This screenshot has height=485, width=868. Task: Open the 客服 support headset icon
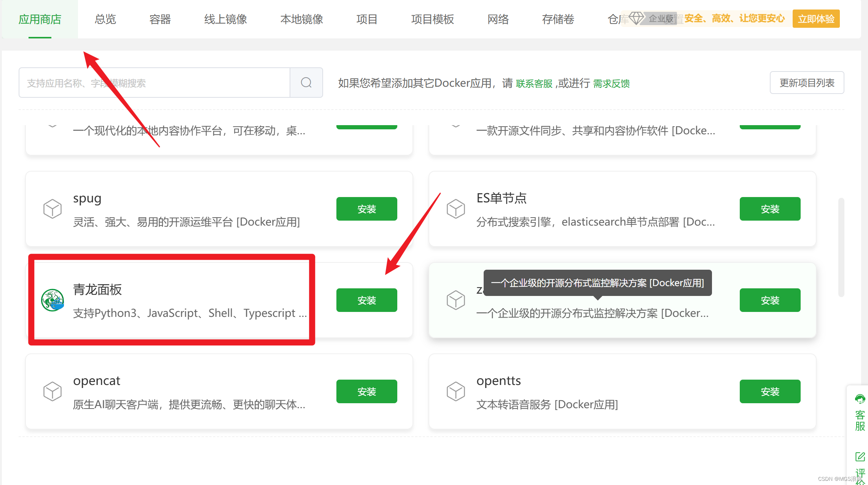click(860, 399)
